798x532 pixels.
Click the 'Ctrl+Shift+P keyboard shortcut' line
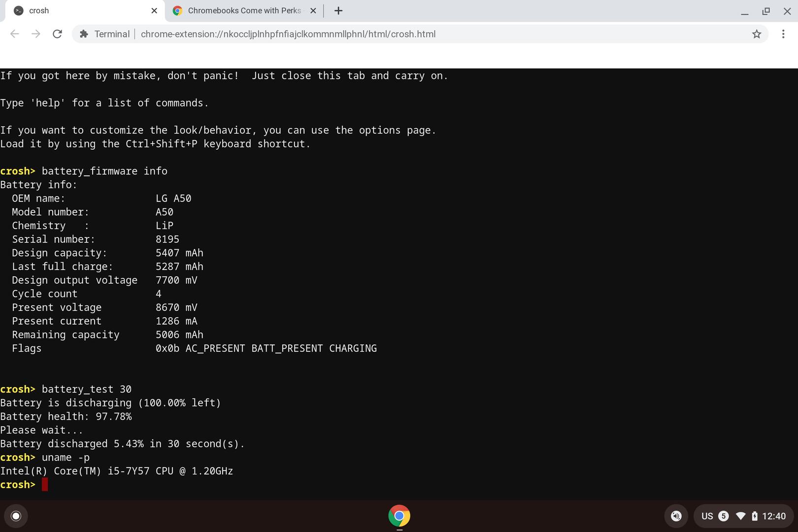coord(155,144)
